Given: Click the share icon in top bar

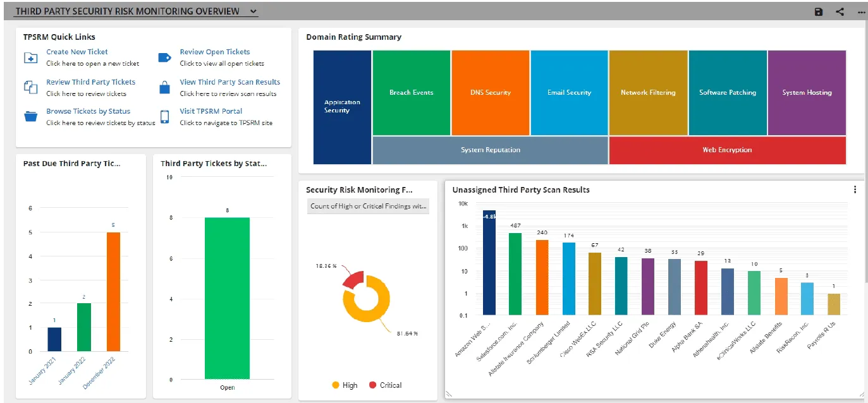Looking at the screenshot, I should click(840, 12).
